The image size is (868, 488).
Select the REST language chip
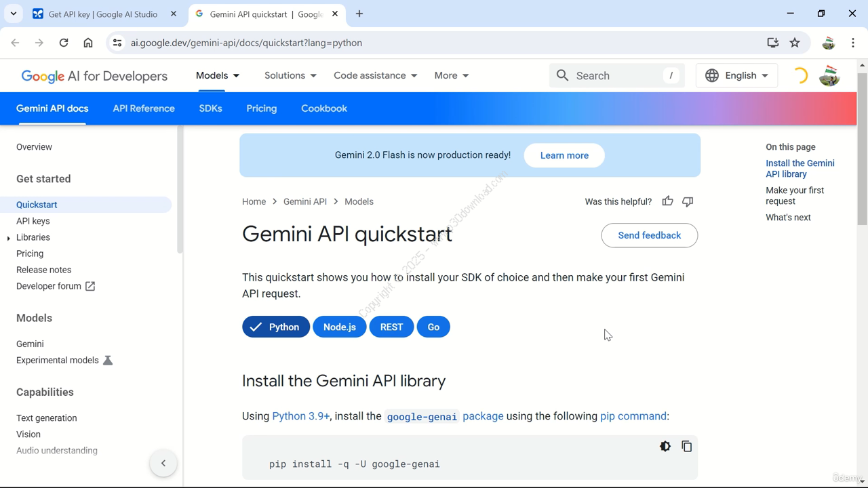click(x=391, y=327)
